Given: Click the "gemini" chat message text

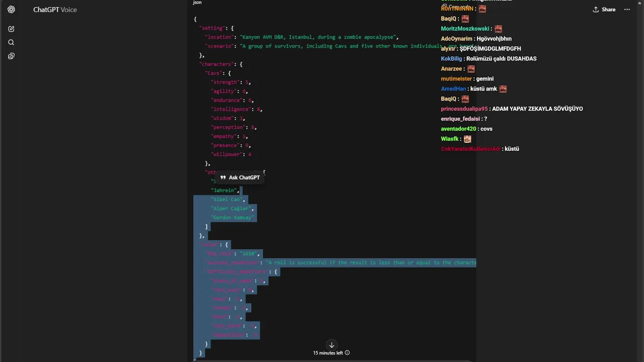Looking at the screenshot, I should 485,79.
